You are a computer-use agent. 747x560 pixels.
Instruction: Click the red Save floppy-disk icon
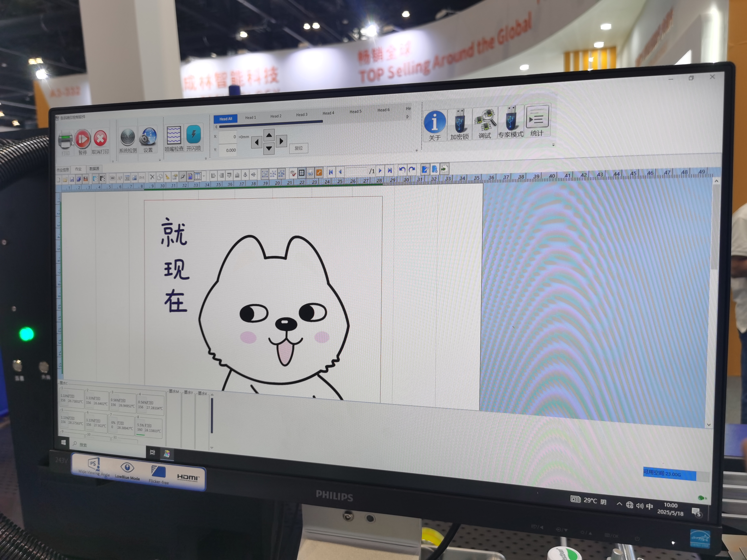coord(85,179)
